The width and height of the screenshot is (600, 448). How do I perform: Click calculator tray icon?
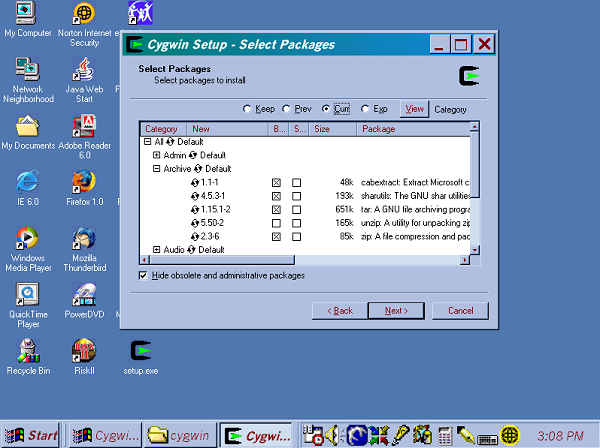[x=445, y=436]
